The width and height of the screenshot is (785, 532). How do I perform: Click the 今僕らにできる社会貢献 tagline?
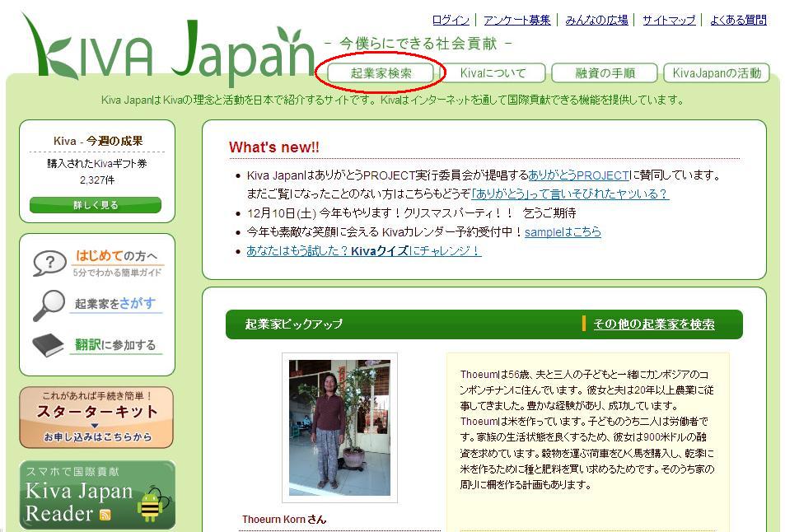(x=418, y=44)
